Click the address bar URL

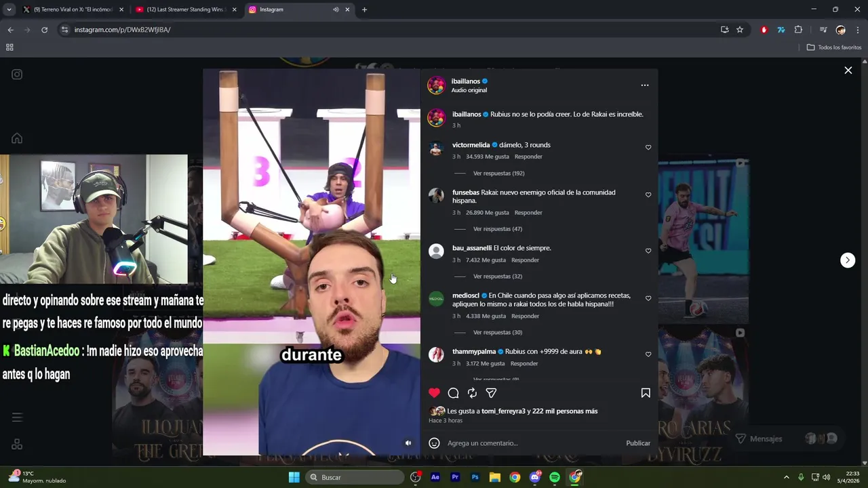click(x=122, y=30)
